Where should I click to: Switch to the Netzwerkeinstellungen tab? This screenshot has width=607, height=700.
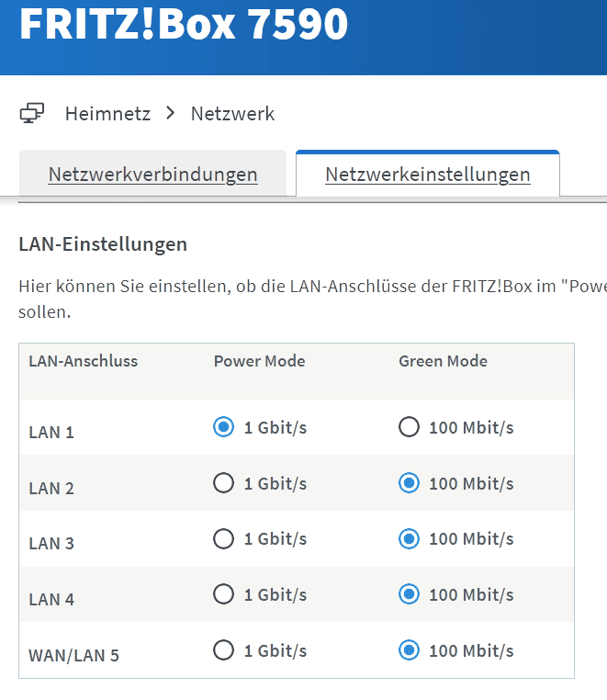click(x=428, y=175)
